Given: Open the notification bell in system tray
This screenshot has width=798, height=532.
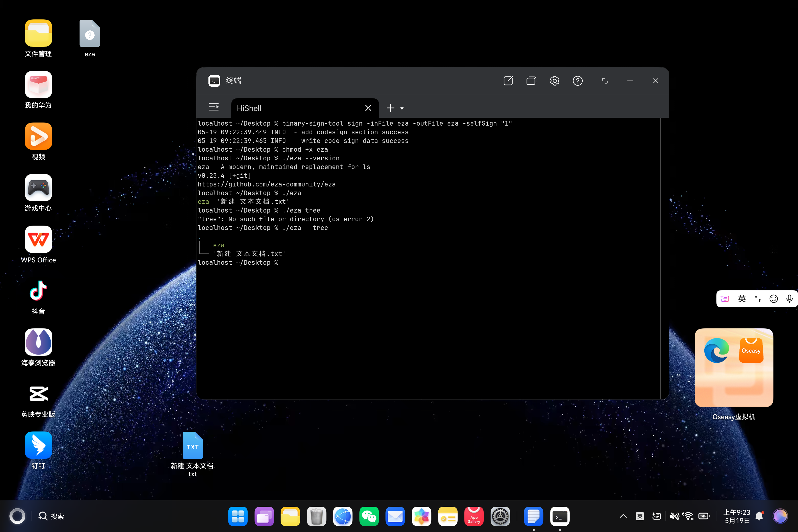Looking at the screenshot, I should [760, 516].
